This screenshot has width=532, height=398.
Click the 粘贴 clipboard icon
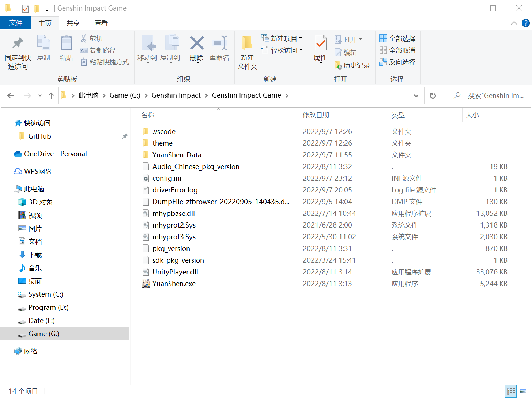pos(66,43)
